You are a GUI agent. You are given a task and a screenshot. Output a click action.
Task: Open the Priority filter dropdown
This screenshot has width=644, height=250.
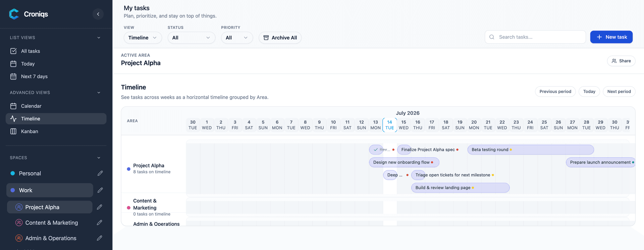click(237, 38)
